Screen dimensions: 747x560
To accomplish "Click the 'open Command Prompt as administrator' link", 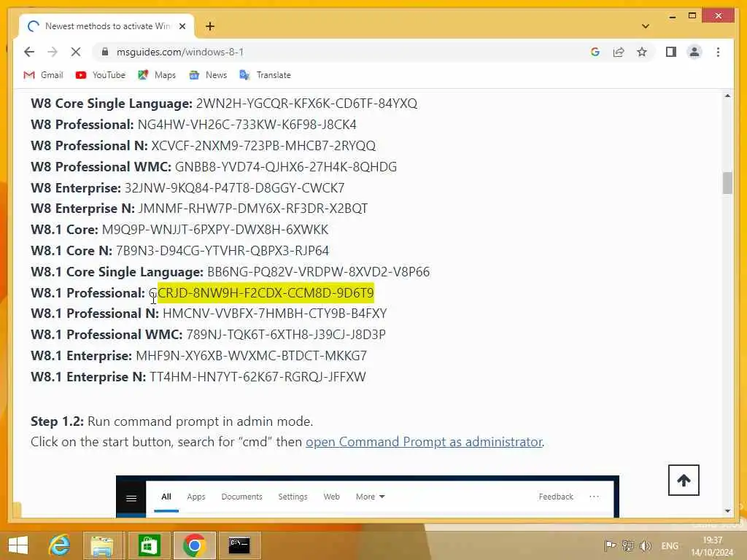I will (424, 442).
